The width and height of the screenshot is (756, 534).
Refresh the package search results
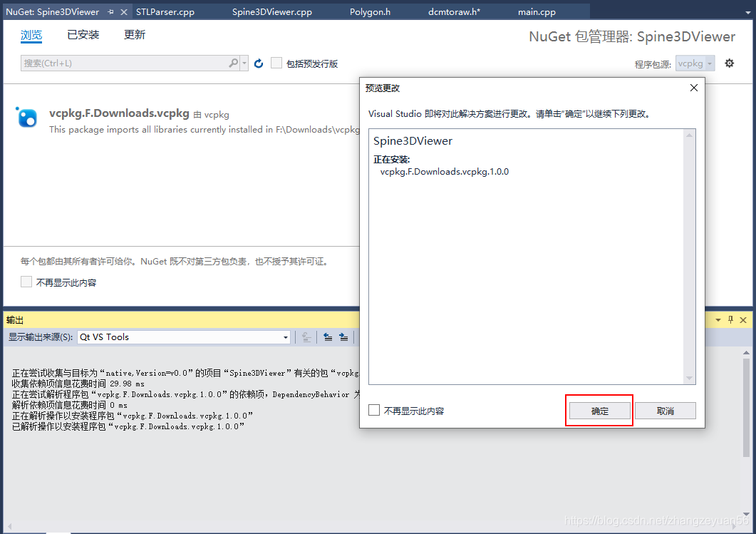pyautogui.click(x=258, y=63)
